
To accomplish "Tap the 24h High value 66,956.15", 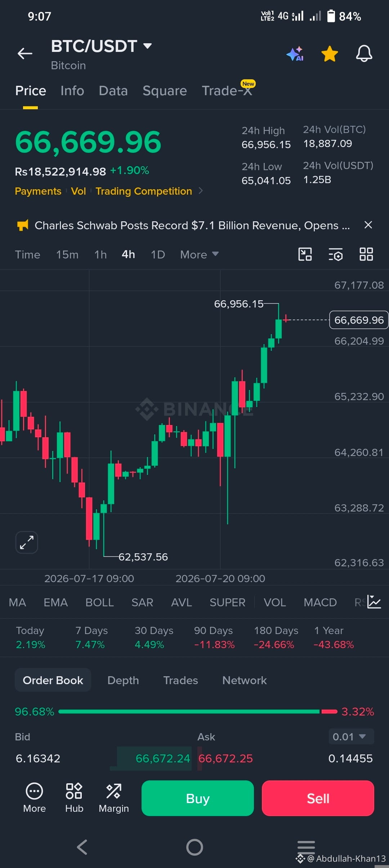I will [266, 145].
